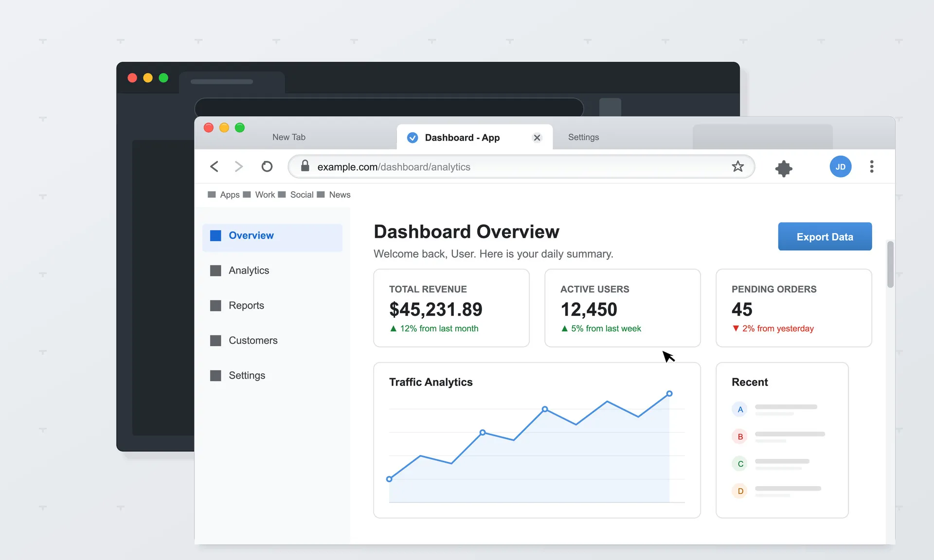
Task: Click the page vertical scrollbar thumb
Action: pos(890,264)
